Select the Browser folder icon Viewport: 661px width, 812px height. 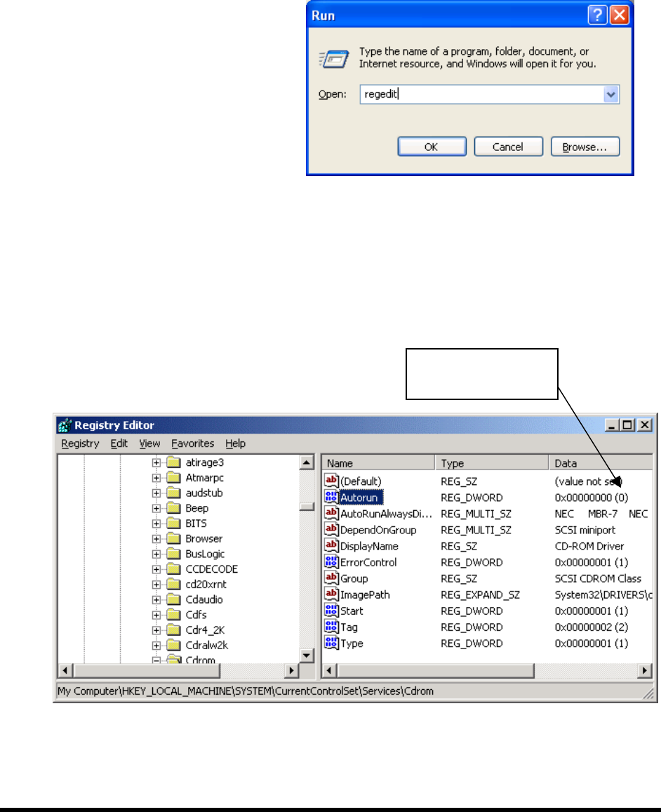coord(174,538)
